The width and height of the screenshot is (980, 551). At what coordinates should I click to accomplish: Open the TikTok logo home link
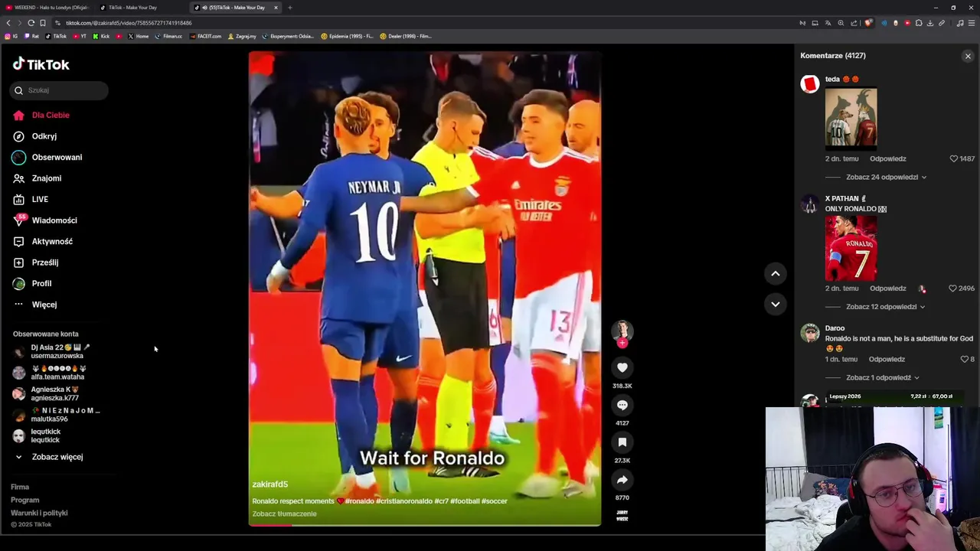click(41, 64)
